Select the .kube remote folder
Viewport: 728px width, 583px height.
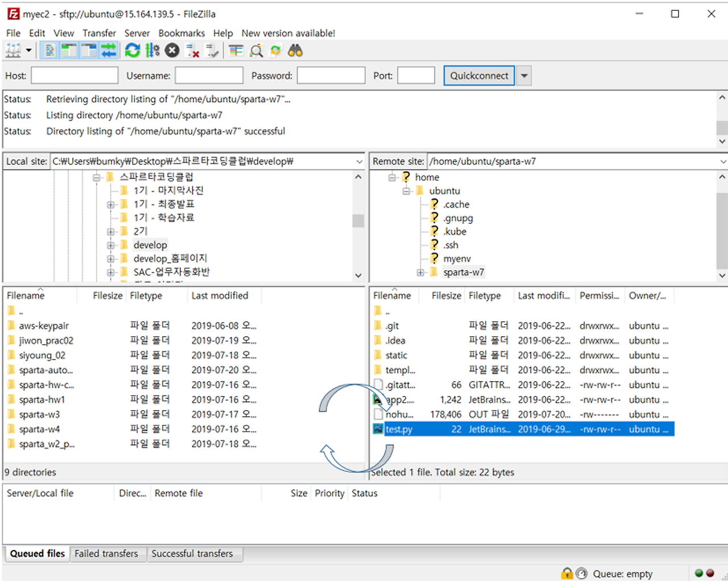click(x=454, y=231)
